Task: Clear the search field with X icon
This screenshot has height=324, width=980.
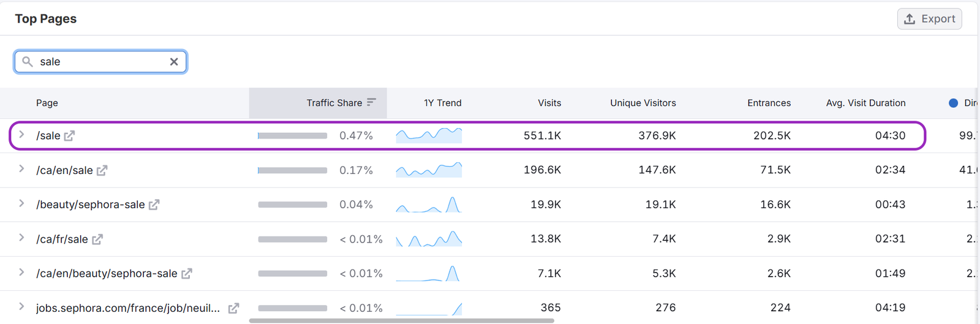Action: coord(174,62)
